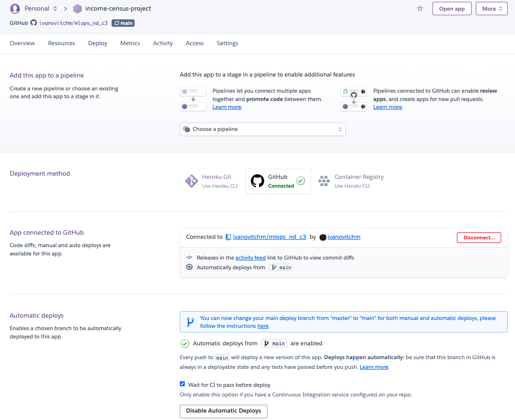
Task: Open the More dropdown menu
Action: pyautogui.click(x=491, y=9)
